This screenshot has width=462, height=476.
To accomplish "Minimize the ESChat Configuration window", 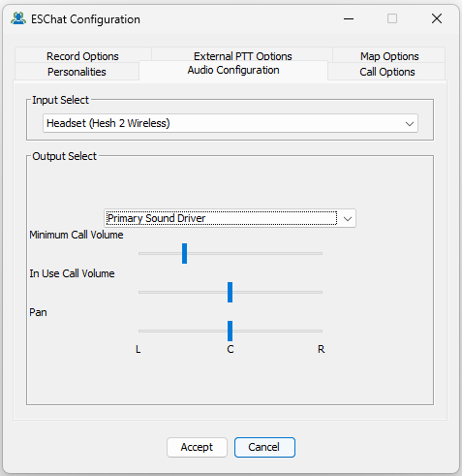I will click(349, 19).
